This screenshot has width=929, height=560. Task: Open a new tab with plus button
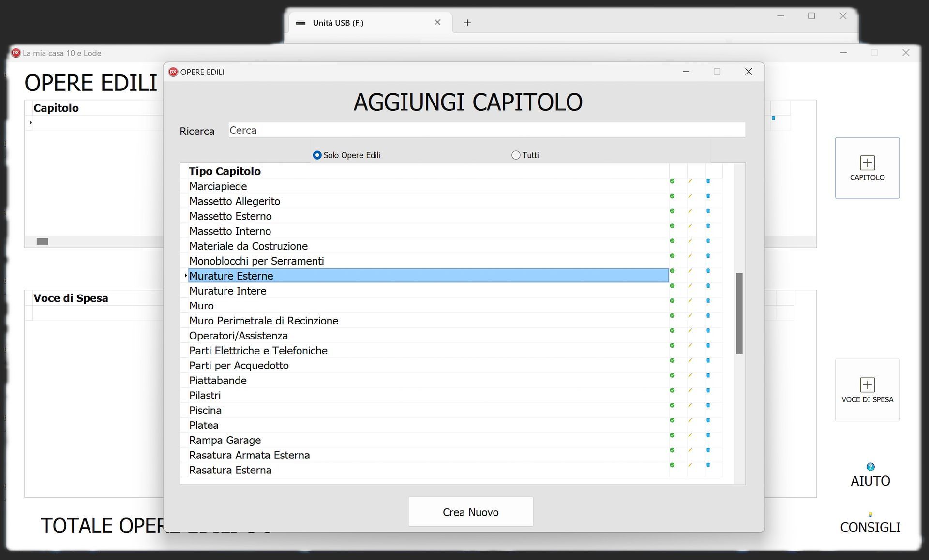(467, 23)
